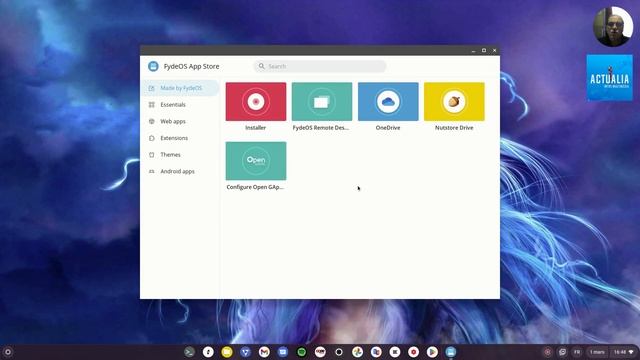The height and width of the screenshot is (360, 640).
Task: Click the ACTUALIA logo thumbnail
Action: (609, 78)
